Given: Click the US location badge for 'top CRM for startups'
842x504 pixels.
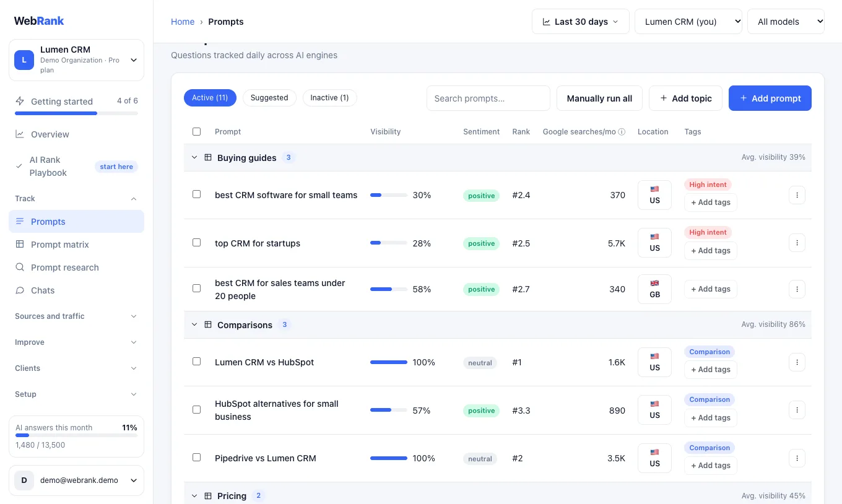Looking at the screenshot, I should 654,243.
